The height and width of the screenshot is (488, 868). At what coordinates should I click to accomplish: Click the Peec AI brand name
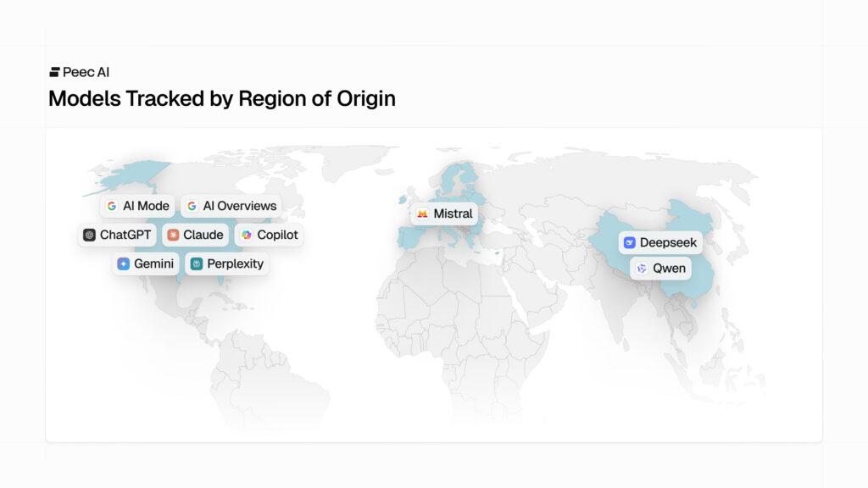tap(86, 72)
